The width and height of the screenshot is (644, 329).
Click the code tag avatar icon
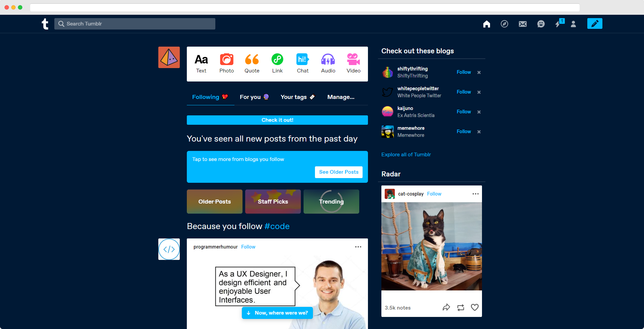pos(169,249)
